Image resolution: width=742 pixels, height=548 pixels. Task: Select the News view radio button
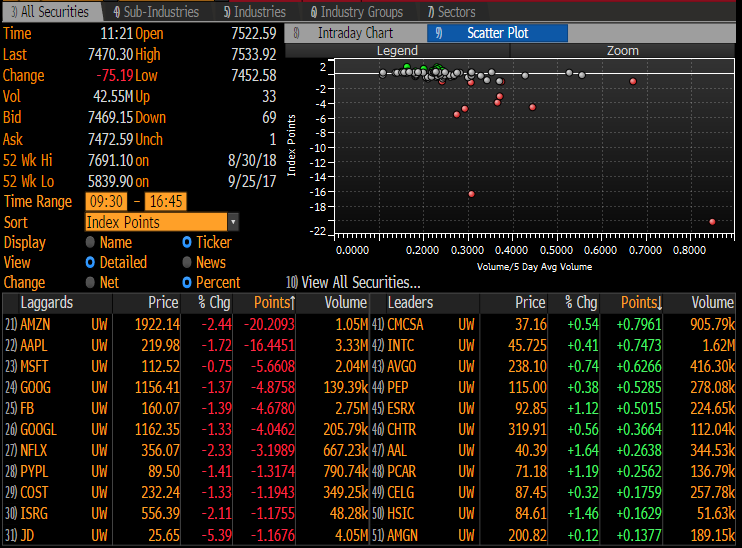pyautogui.click(x=187, y=263)
